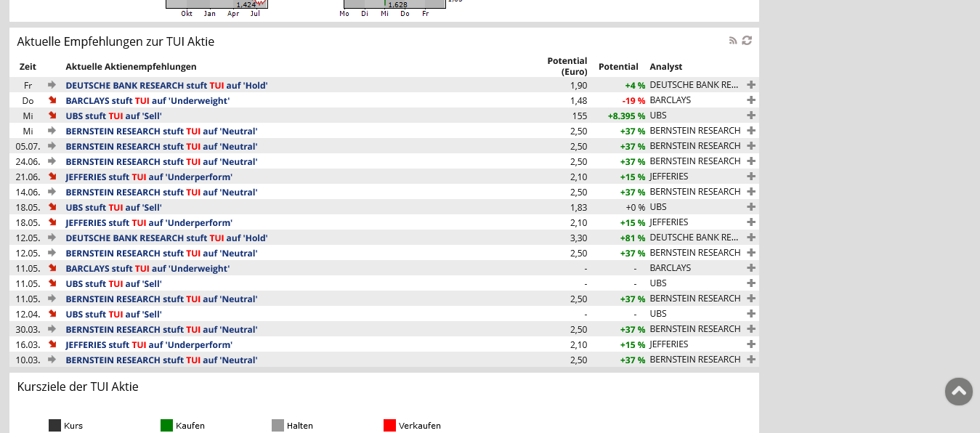This screenshot has height=433, width=980.
Task: Expand the 12.05. Deutsche Bank row with plus
Action: (x=751, y=238)
